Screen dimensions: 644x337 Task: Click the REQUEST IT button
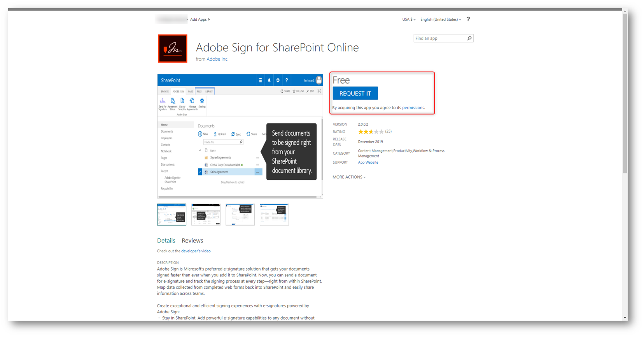click(355, 93)
